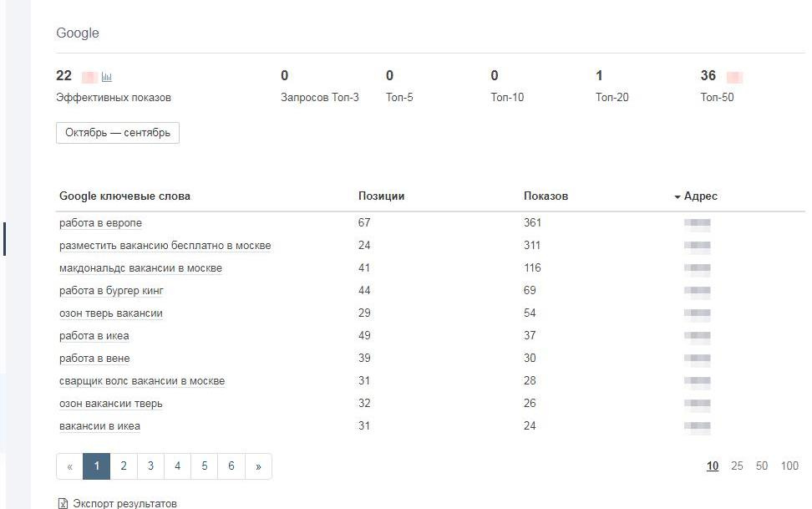Open keyword "озон тверь вакансии"

coord(110,313)
